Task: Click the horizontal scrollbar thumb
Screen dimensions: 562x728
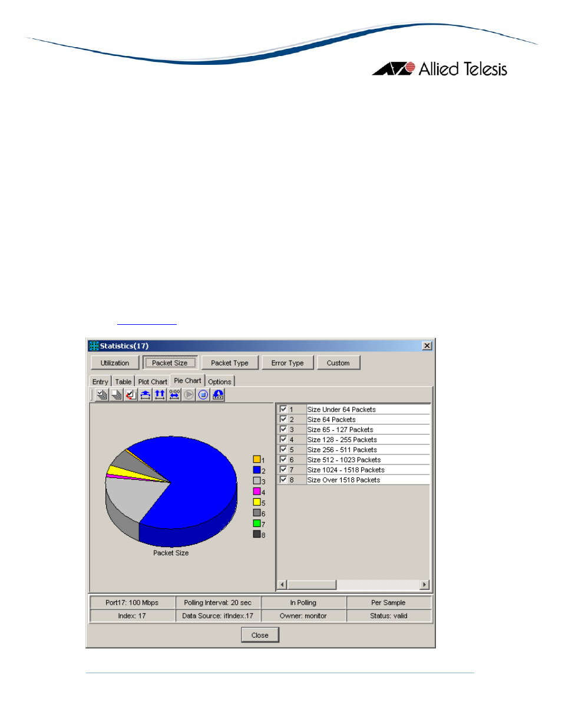Action: tap(312, 585)
